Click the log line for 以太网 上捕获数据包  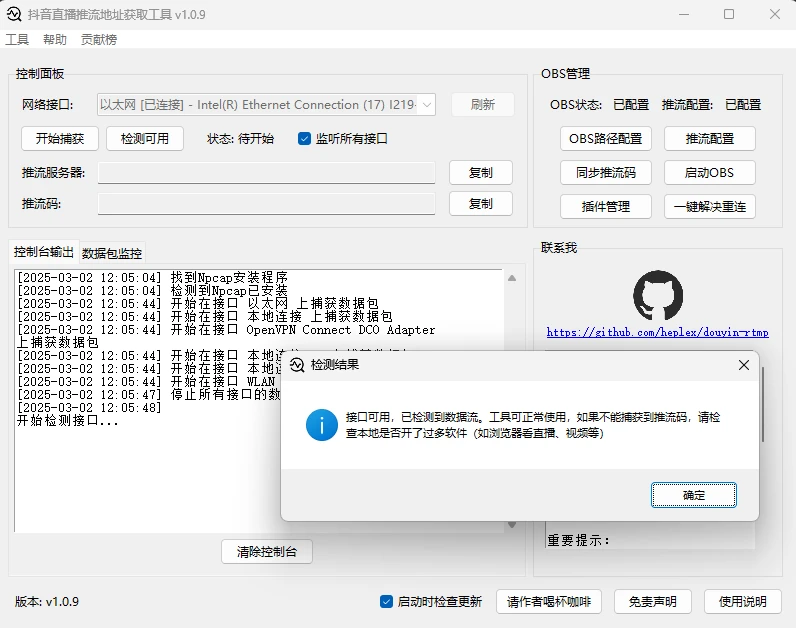point(198,304)
